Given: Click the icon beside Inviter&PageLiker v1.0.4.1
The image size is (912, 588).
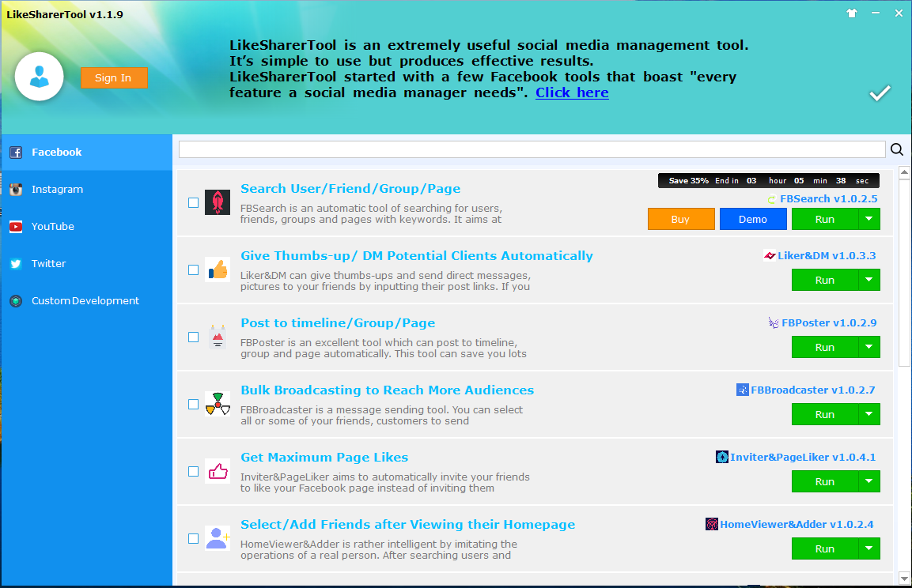Looking at the screenshot, I should click(722, 458).
